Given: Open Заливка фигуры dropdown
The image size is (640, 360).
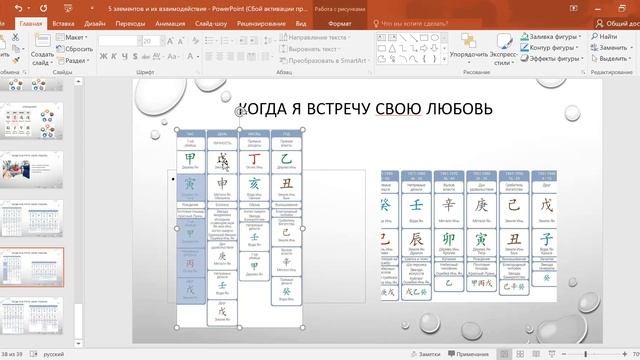Looking at the screenshot, I should (551, 37).
